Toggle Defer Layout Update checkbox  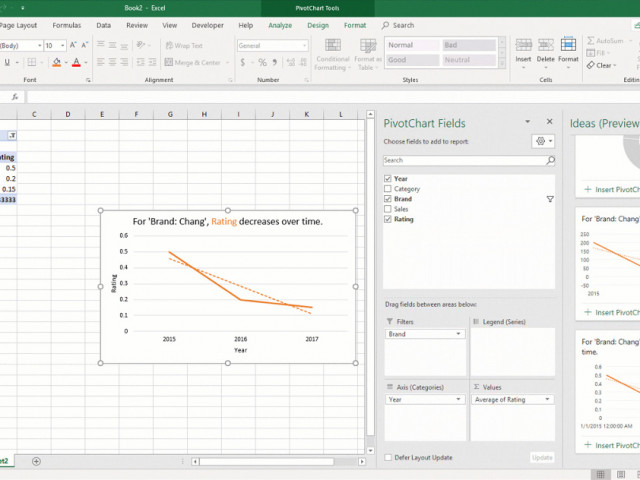[388, 457]
